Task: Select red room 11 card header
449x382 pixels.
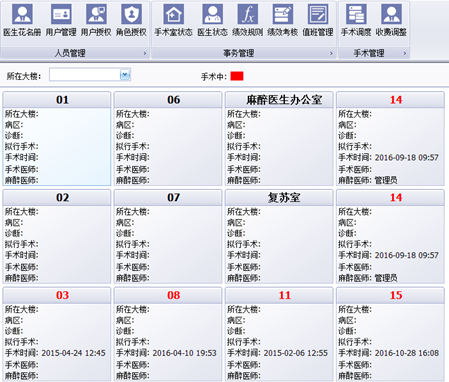Action: [279, 295]
